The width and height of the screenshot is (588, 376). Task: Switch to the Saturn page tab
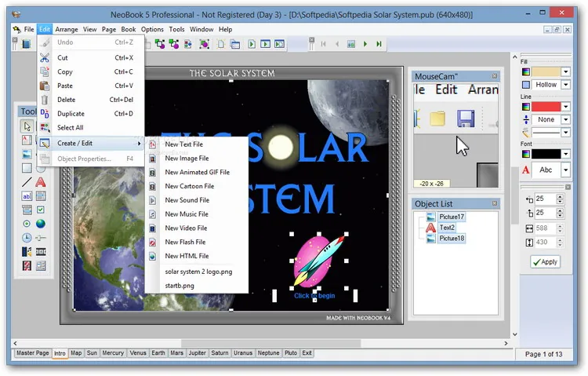(220, 353)
